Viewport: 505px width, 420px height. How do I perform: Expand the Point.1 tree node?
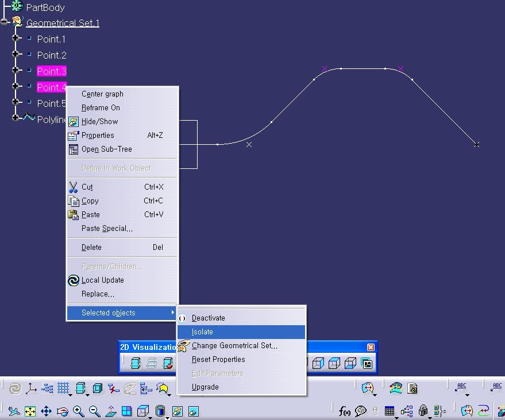16,39
